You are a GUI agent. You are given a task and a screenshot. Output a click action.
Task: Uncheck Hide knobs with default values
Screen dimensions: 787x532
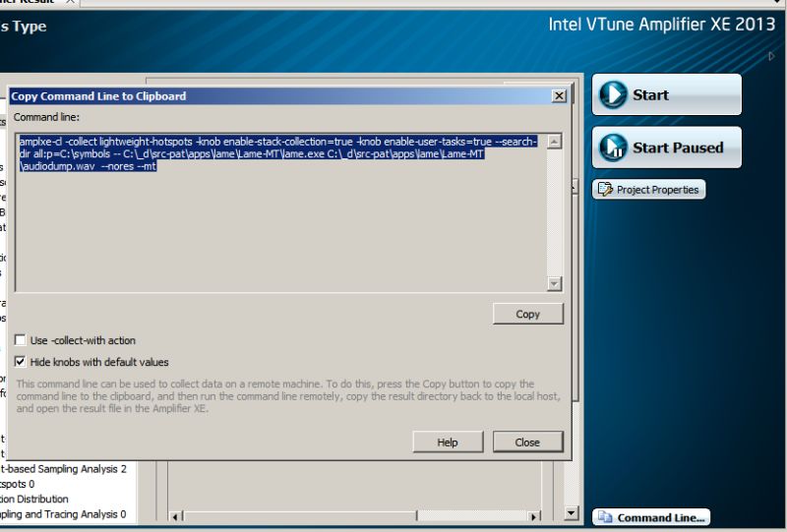(x=20, y=362)
